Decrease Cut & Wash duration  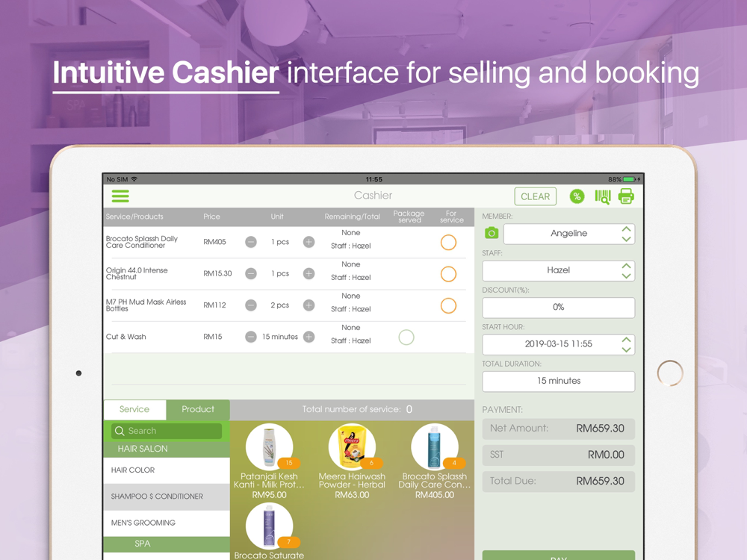(250, 337)
